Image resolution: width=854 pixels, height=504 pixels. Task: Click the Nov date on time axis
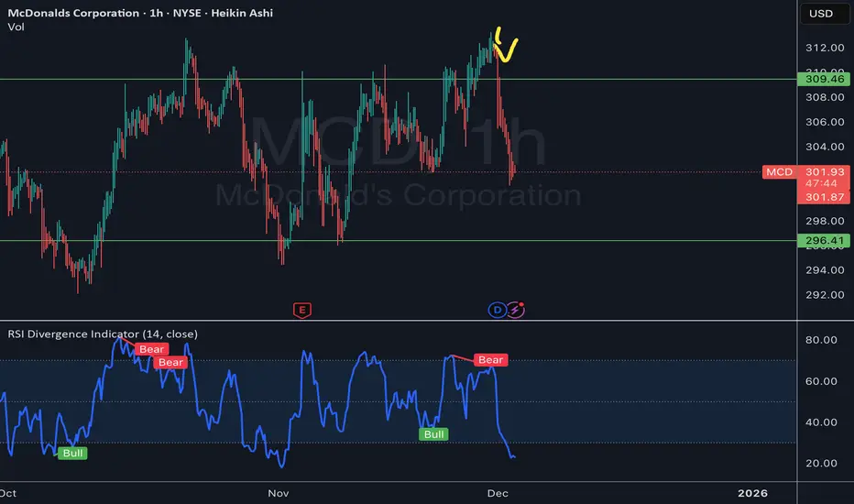[279, 493]
